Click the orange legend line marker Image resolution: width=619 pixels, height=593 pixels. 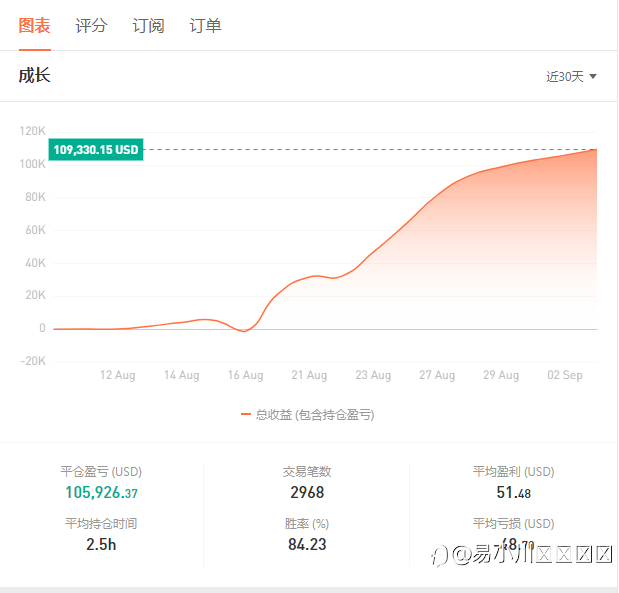tap(246, 414)
